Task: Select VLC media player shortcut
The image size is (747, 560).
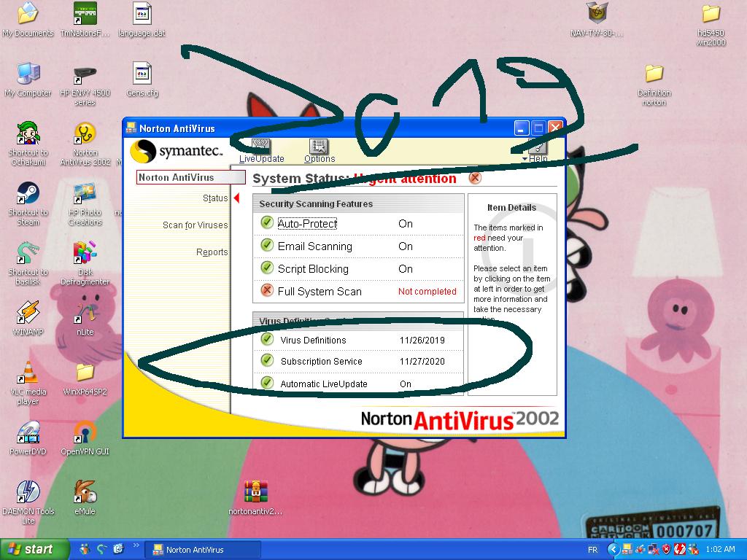Action: [x=28, y=383]
